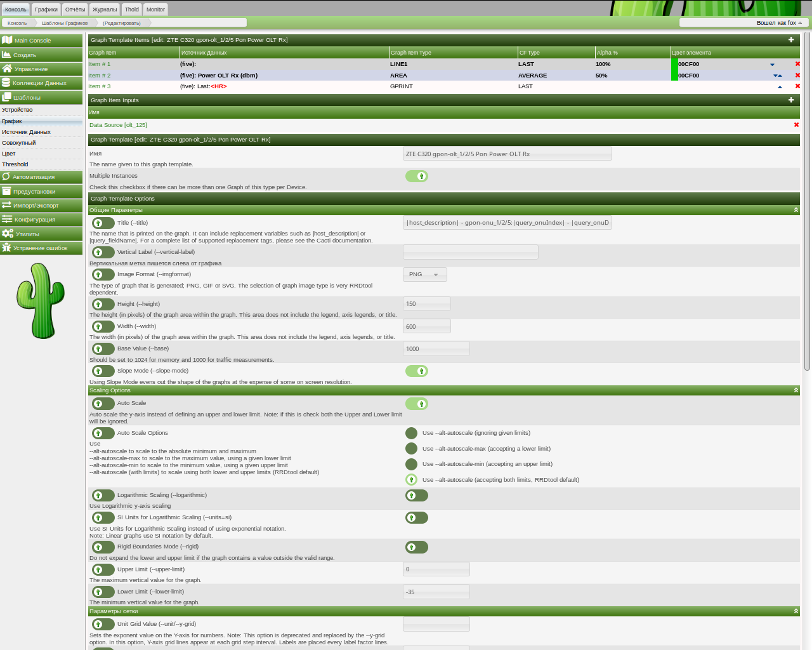Click the sliders icon beside Конфигурация
The image size is (812, 650).
[7, 219]
